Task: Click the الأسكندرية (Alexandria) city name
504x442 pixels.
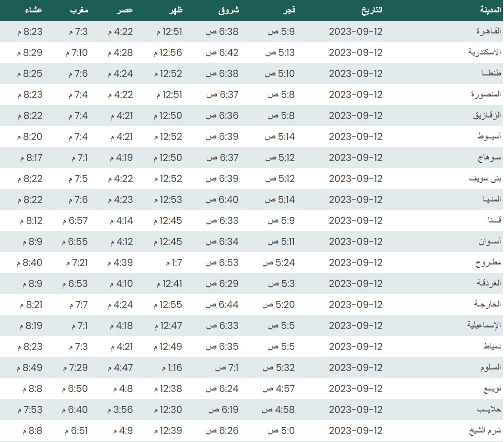Action: (x=484, y=53)
